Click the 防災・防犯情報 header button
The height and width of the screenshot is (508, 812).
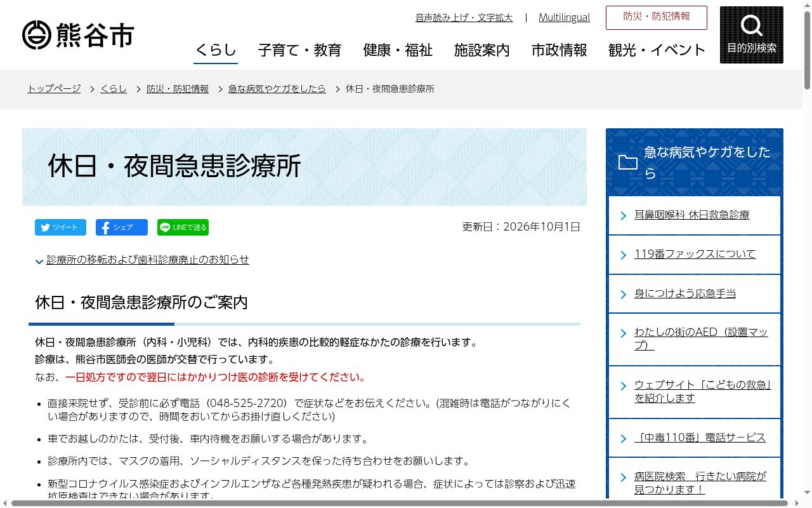tap(657, 17)
